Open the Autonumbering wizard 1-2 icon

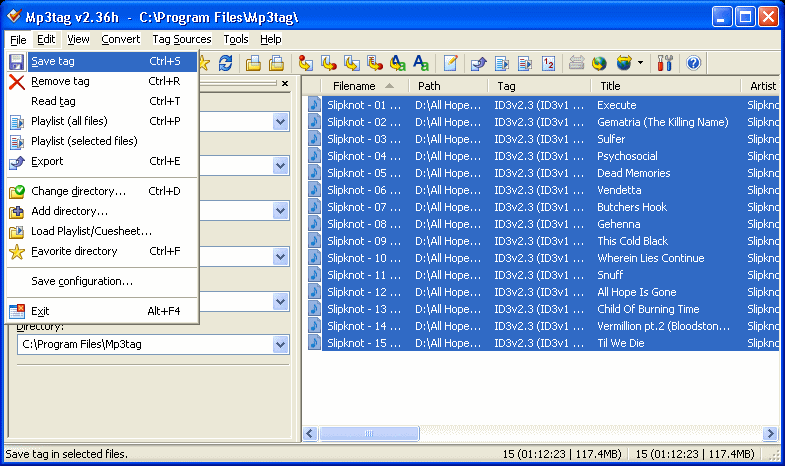(x=548, y=63)
